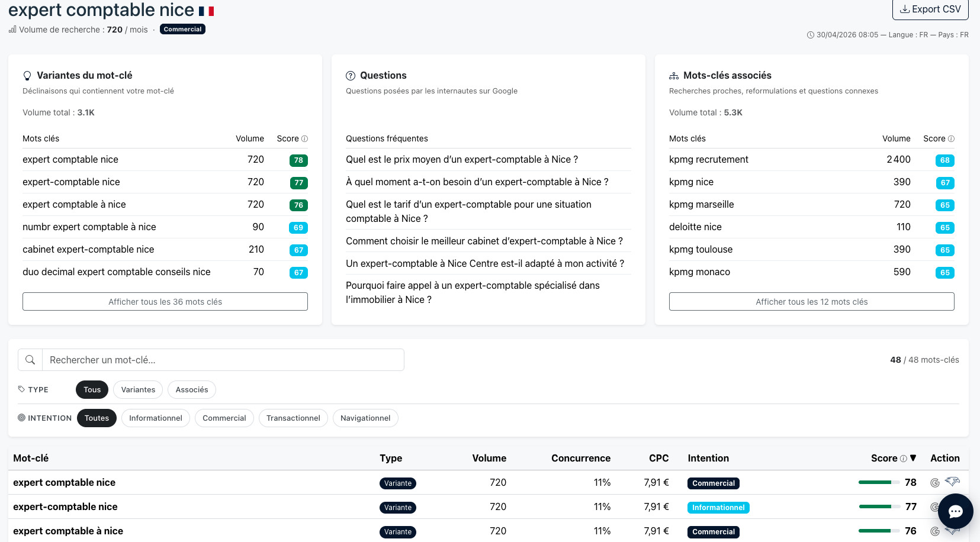980x542 pixels.
Task: Open Google search for 'expert comptable nice' row
Action: [935, 483]
